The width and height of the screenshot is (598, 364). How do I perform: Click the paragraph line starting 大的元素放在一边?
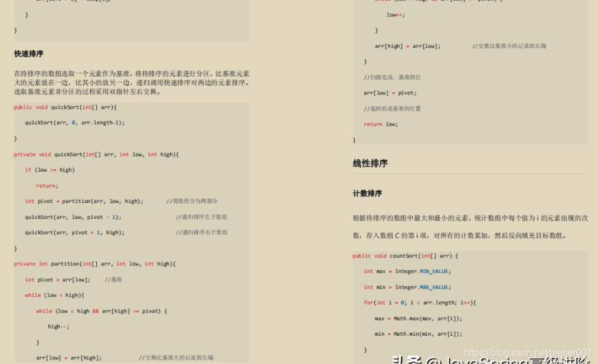click(x=132, y=83)
